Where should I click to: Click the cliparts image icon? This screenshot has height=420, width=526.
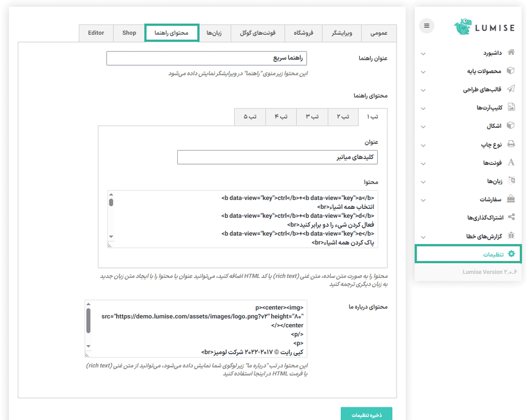(511, 108)
